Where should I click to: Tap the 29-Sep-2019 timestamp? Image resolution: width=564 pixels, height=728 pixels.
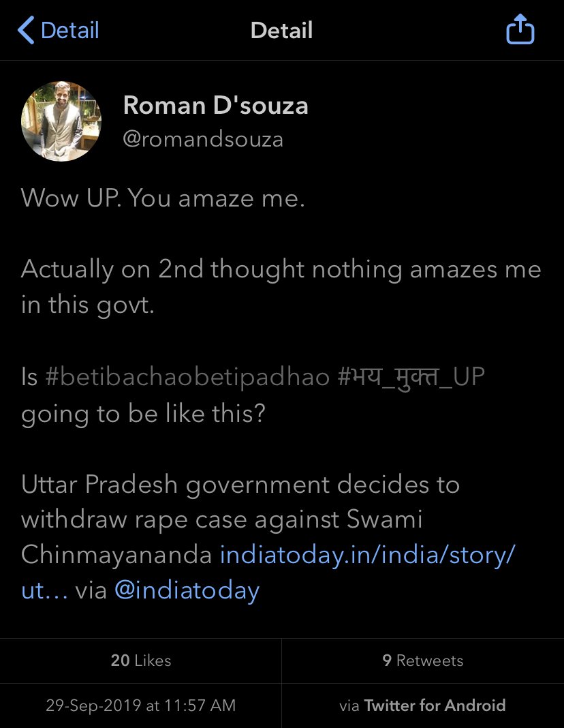(x=140, y=706)
